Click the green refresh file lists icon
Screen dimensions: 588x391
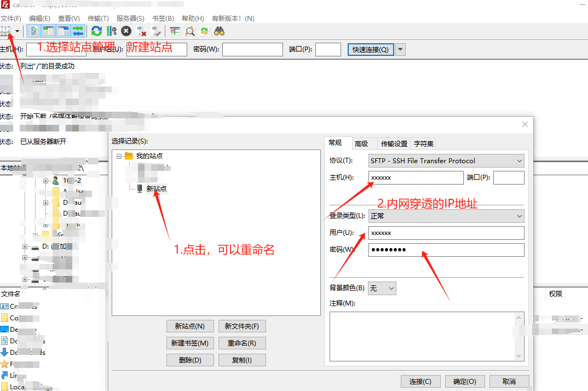pos(97,31)
